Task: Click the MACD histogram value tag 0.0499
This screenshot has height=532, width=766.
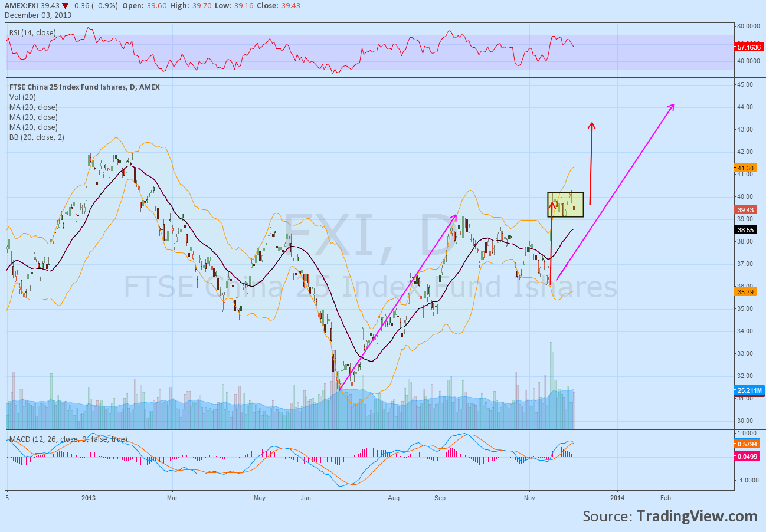Action: tap(748, 455)
